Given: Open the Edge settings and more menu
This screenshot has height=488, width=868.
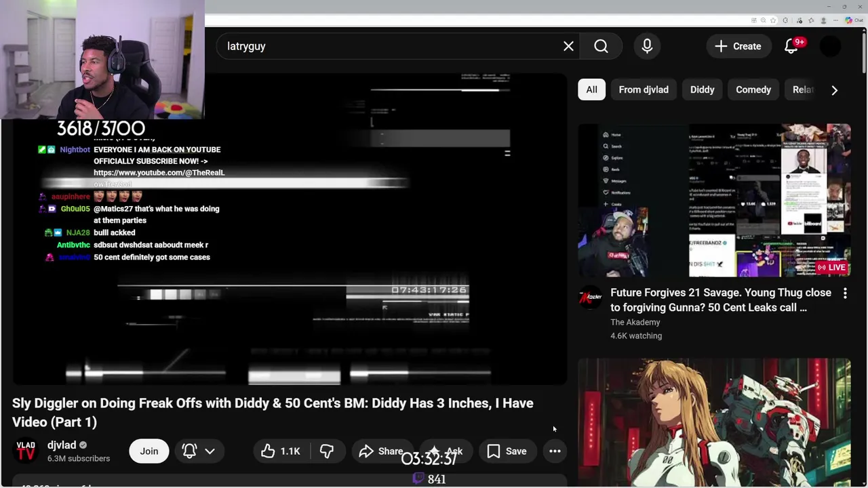Looking at the screenshot, I should coord(835,20).
